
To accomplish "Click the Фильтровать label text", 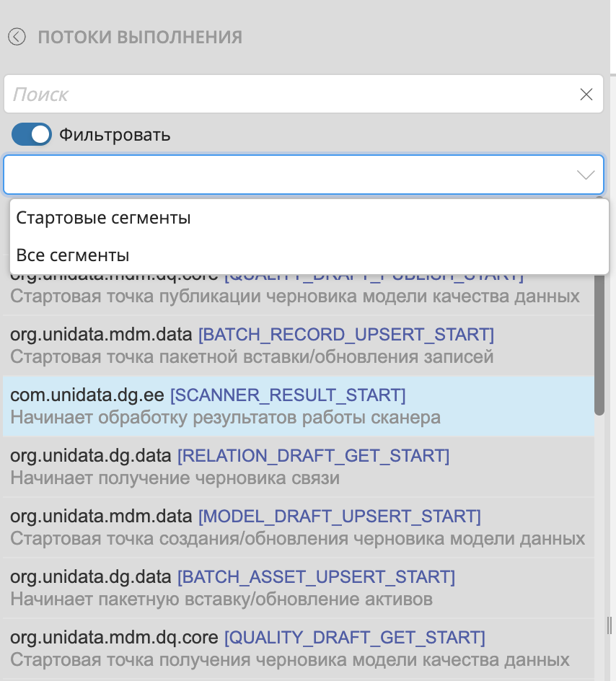I will coord(115,135).
